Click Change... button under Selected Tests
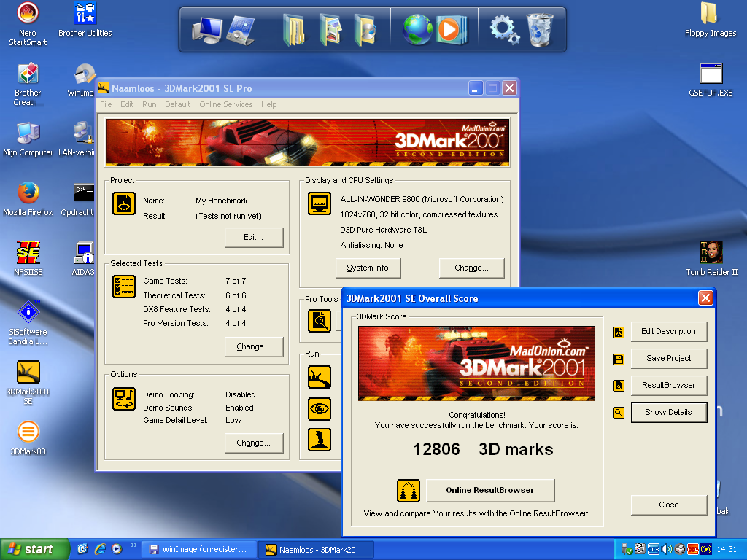 253,346
